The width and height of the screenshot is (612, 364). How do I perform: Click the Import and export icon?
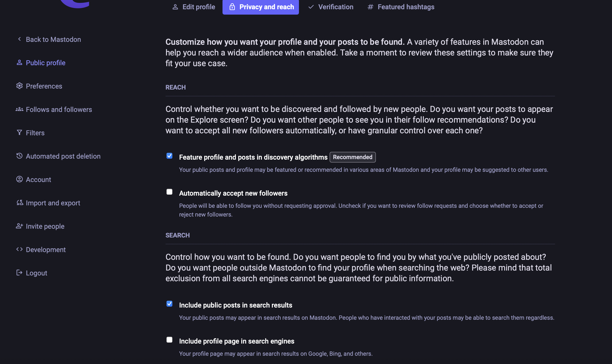pyautogui.click(x=20, y=203)
